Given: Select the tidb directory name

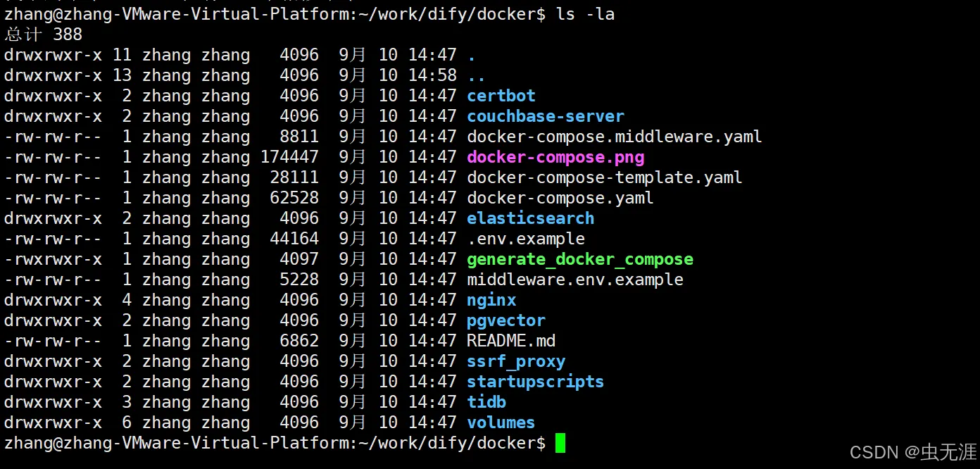Looking at the screenshot, I should [486, 402].
